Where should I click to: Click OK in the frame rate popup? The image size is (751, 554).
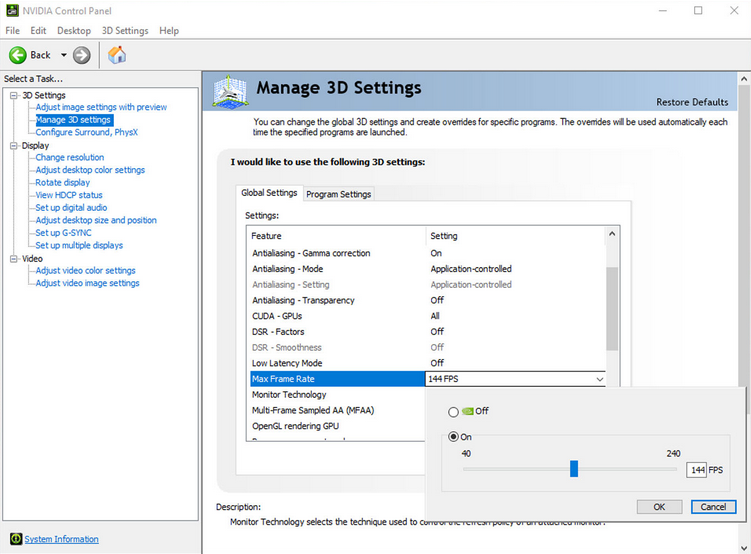coord(659,507)
